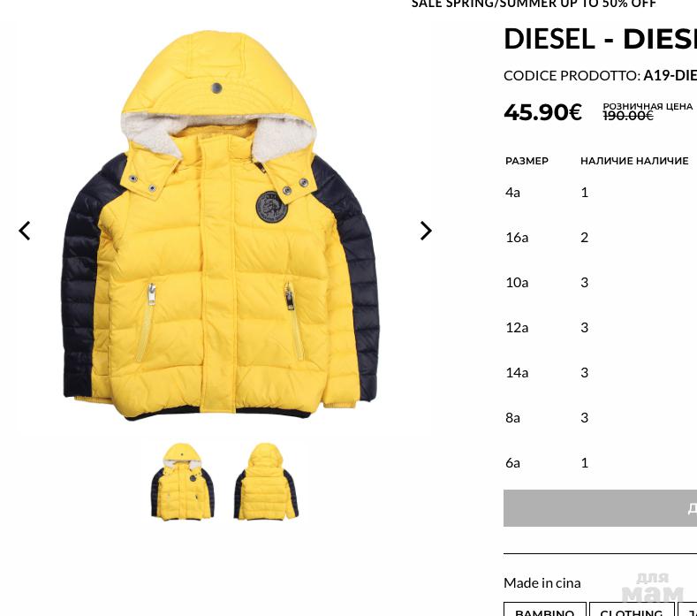Screen dimensions: 697x616
Task: Click the DIESEL product title
Action: (600, 39)
